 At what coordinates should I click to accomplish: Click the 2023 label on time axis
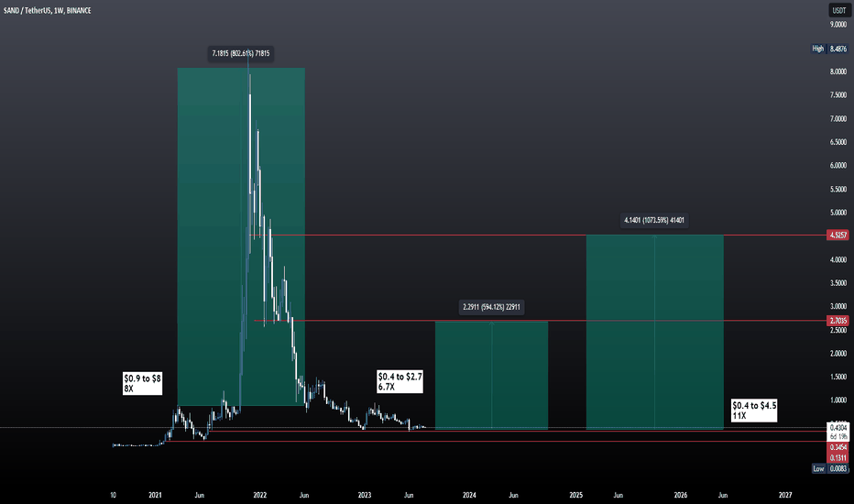[365, 495]
